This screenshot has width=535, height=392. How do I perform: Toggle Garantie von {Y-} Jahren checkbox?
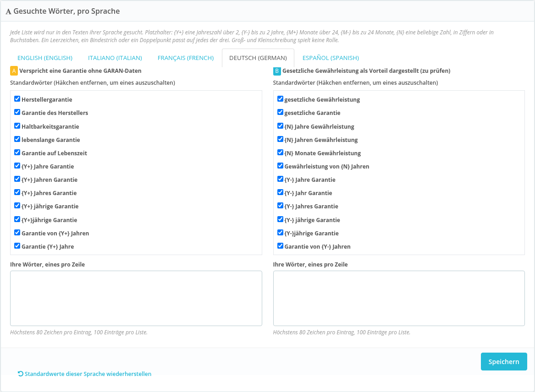[280, 246]
